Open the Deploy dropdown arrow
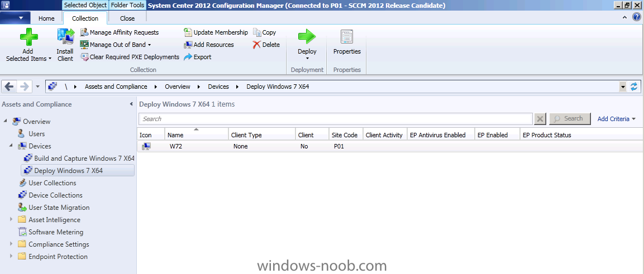644x274 pixels. pyautogui.click(x=307, y=59)
